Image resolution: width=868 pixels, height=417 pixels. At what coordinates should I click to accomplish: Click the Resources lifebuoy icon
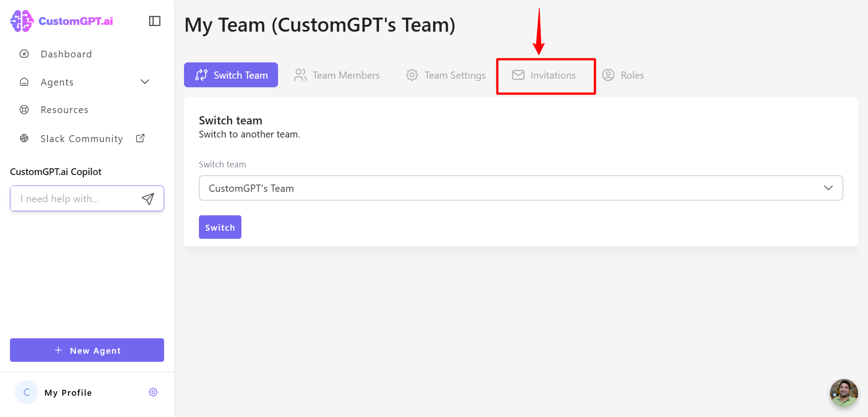(24, 110)
